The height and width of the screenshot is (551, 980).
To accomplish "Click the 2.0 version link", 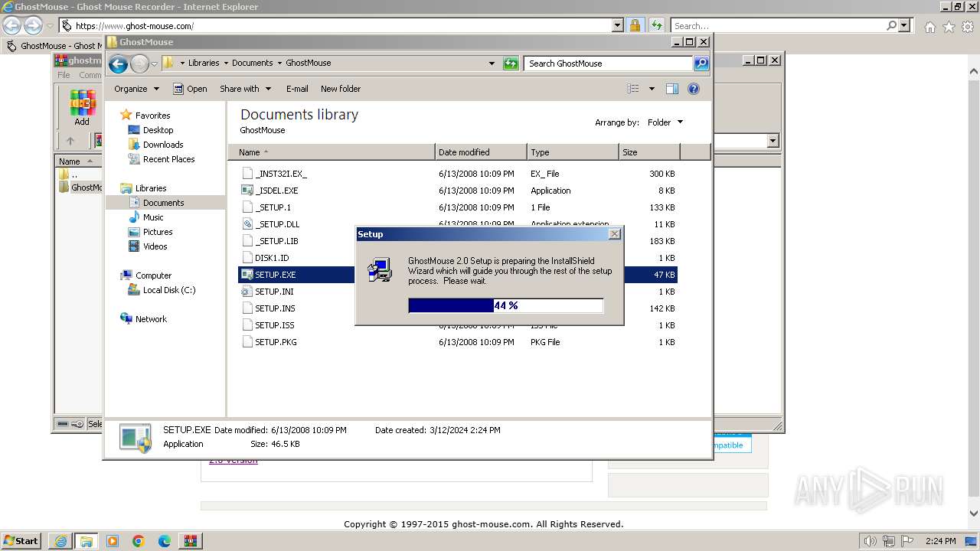I will [x=234, y=461].
